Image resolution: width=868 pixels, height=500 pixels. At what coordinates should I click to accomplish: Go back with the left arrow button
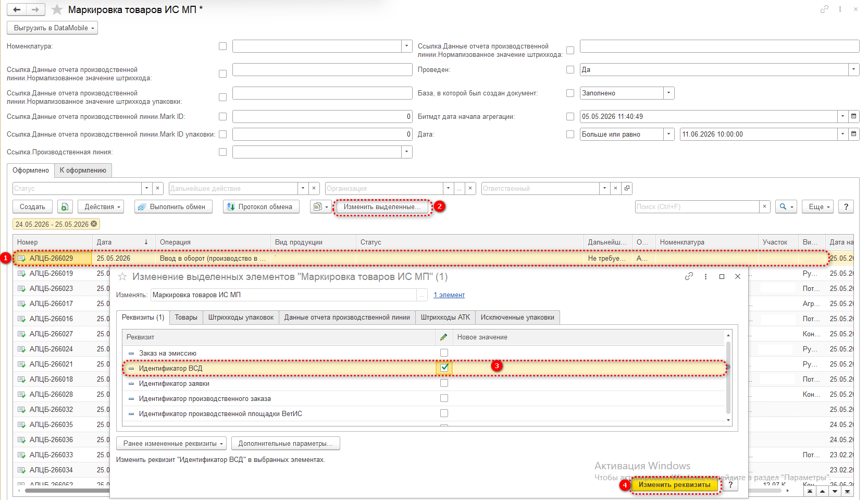17,9
